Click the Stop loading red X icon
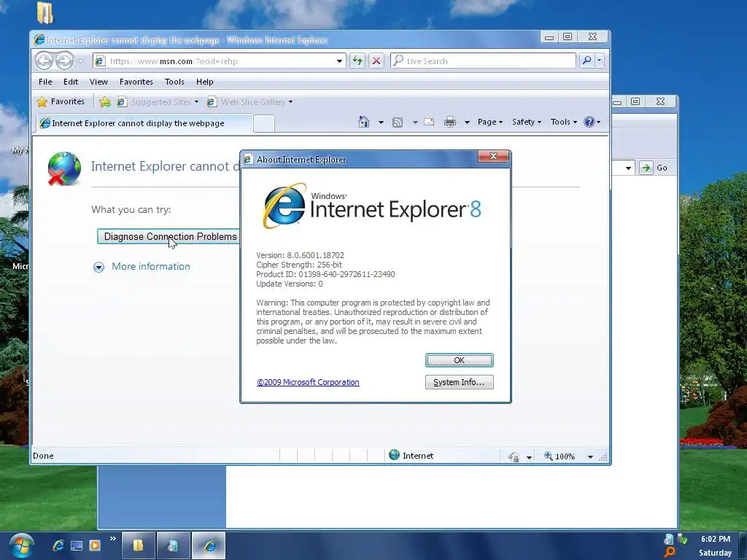747x560 pixels. (x=376, y=61)
